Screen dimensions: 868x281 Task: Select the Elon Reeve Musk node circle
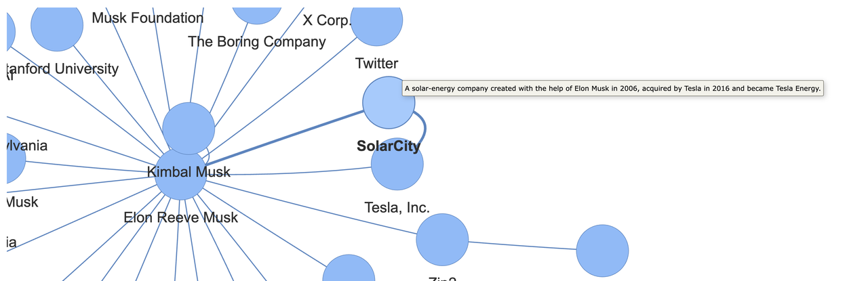click(181, 174)
